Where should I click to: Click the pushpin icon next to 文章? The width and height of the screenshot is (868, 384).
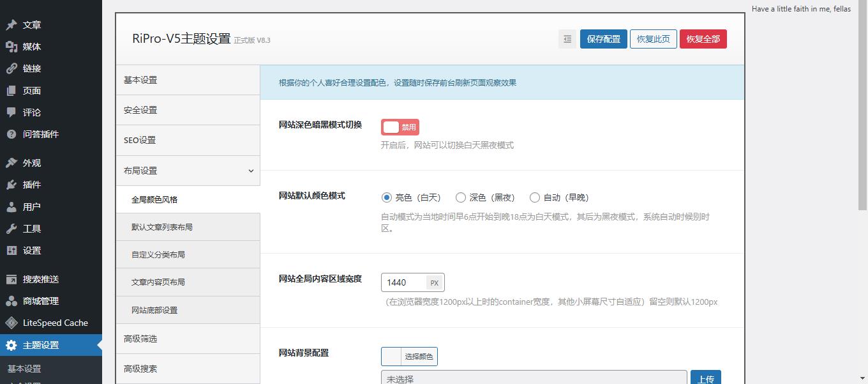point(11,25)
